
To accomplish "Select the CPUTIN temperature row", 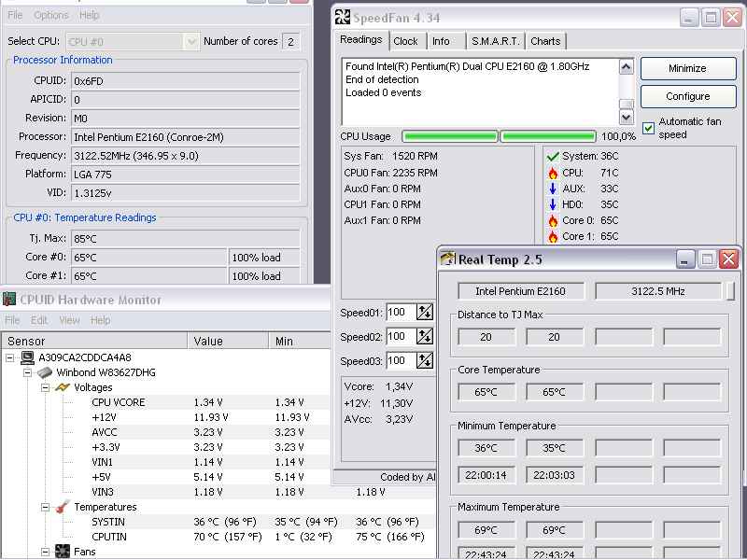I will pyautogui.click(x=261, y=537).
